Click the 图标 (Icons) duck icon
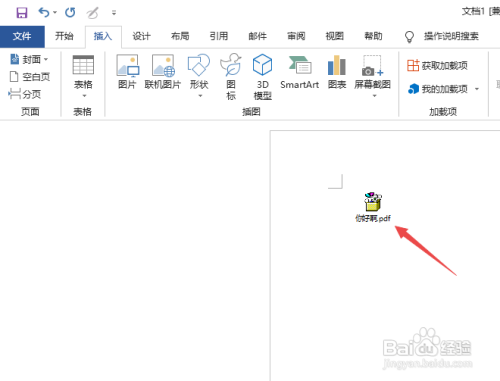Screen dimensions: 500x381 point(231,64)
